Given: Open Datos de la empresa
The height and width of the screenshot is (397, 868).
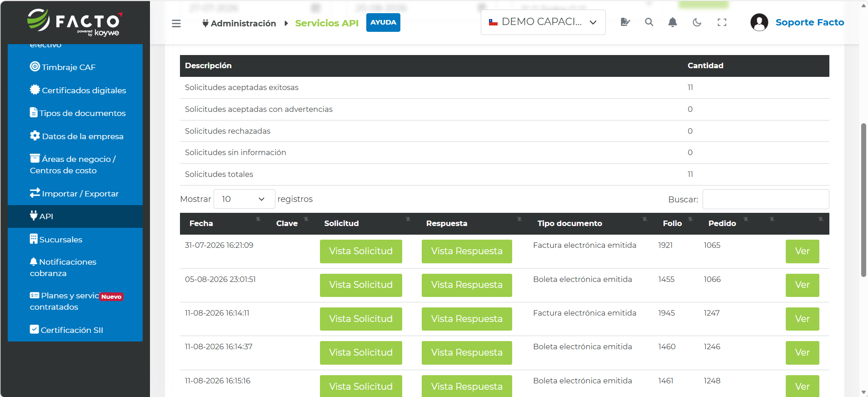Looking at the screenshot, I should point(75,136).
